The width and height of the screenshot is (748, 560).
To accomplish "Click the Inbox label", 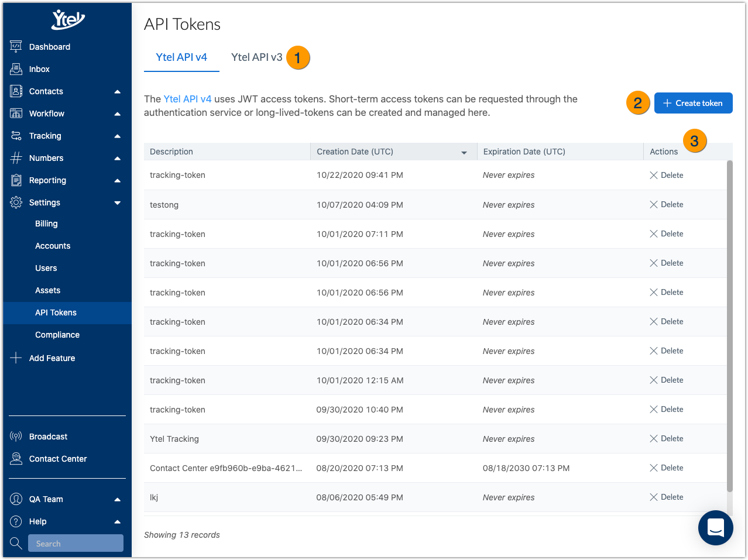I will point(39,69).
